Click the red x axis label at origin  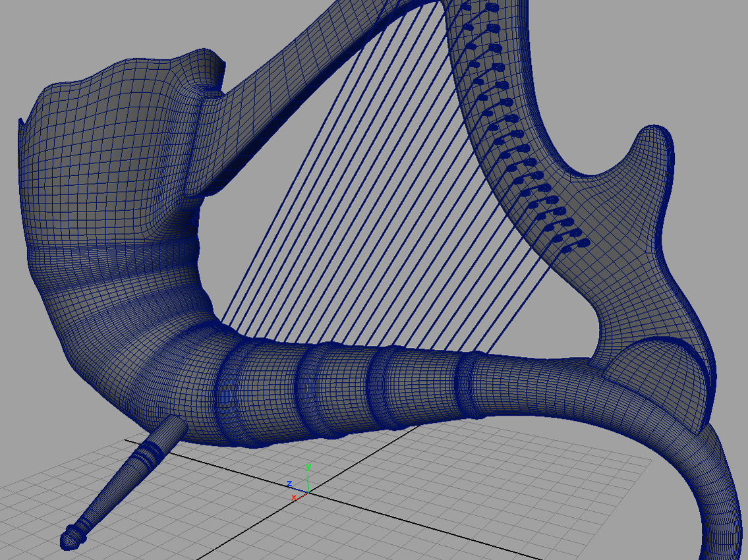pyautogui.click(x=294, y=497)
